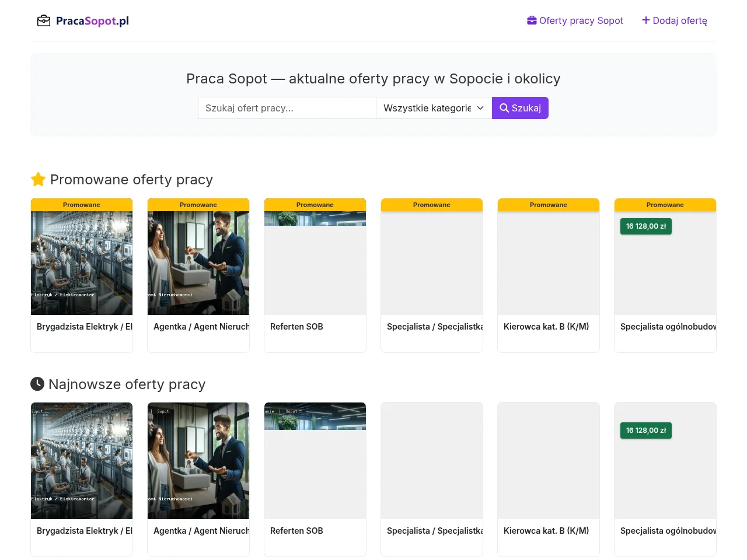
Task: Click the Szukaj search button
Action: [520, 108]
